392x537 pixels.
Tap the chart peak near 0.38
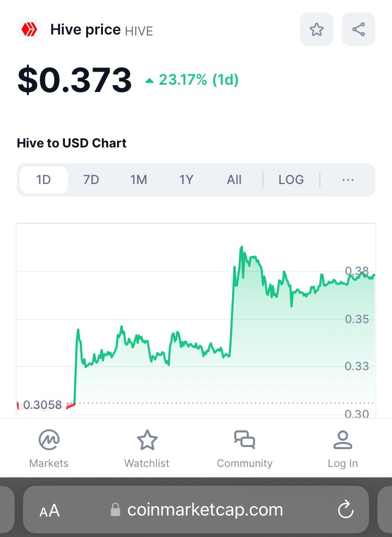point(241,247)
